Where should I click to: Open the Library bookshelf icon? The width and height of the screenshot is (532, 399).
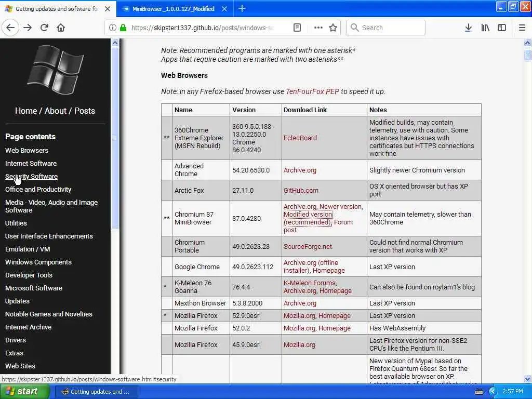pos(485,28)
